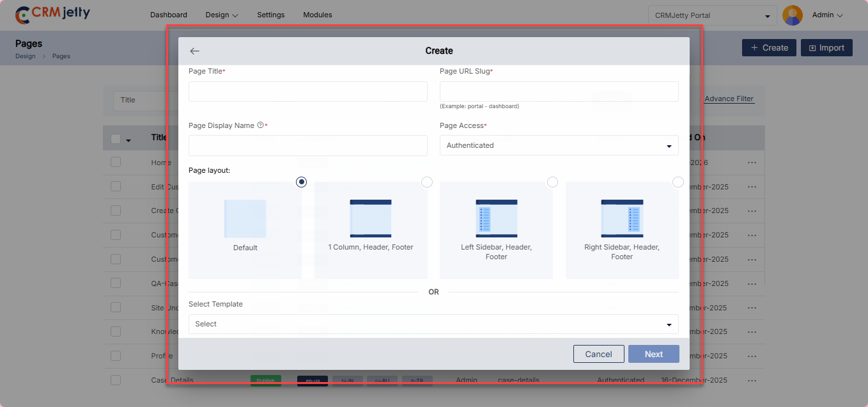Viewport: 868px width, 407px height.
Task: Select the Left Sidebar layout radio button
Action: coord(552,182)
